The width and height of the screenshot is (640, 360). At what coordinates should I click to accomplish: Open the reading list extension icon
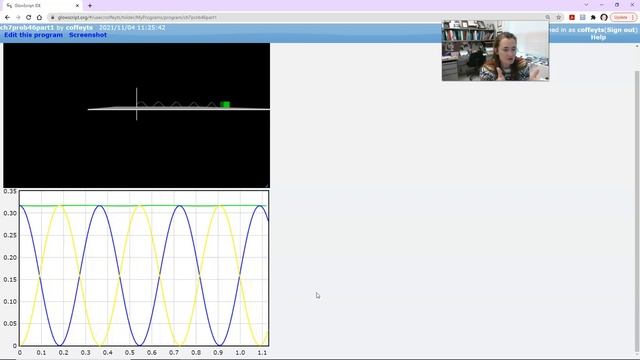582,18
